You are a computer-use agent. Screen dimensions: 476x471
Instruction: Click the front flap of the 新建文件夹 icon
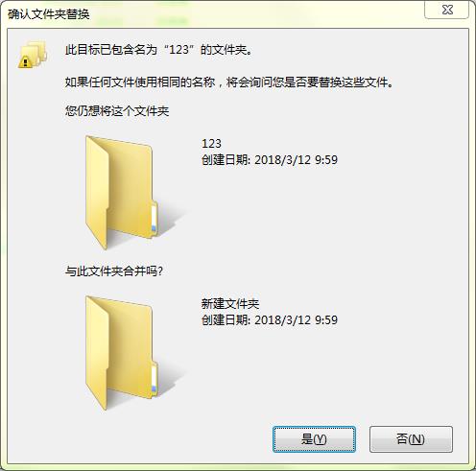[97, 354]
